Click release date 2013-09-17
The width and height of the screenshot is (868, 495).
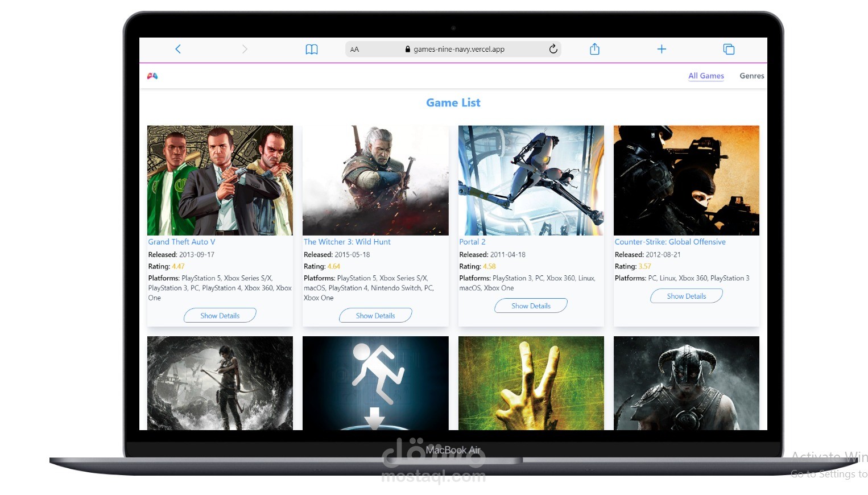coord(197,255)
